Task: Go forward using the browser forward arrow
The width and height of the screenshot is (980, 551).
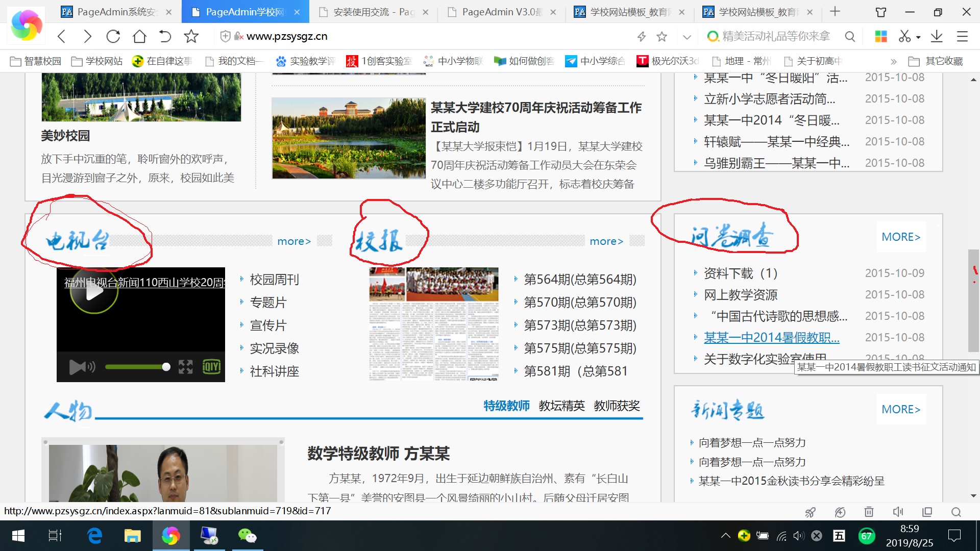Action: (x=87, y=36)
